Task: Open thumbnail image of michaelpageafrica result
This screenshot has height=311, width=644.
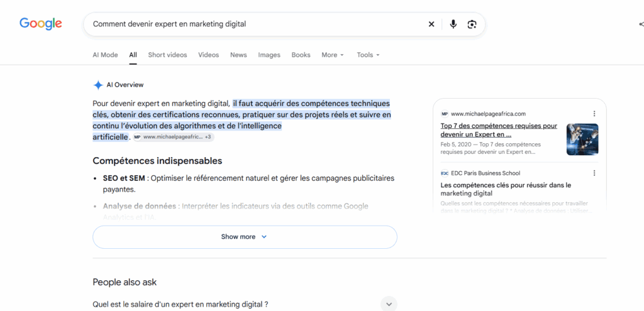Action: (x=582, y=139)
